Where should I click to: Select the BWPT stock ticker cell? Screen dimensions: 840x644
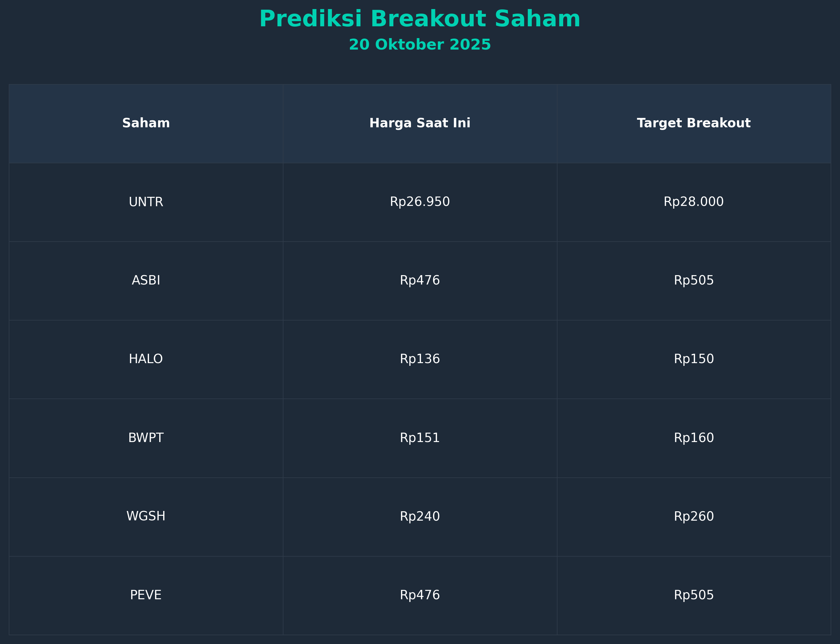[x=146, y=438]
